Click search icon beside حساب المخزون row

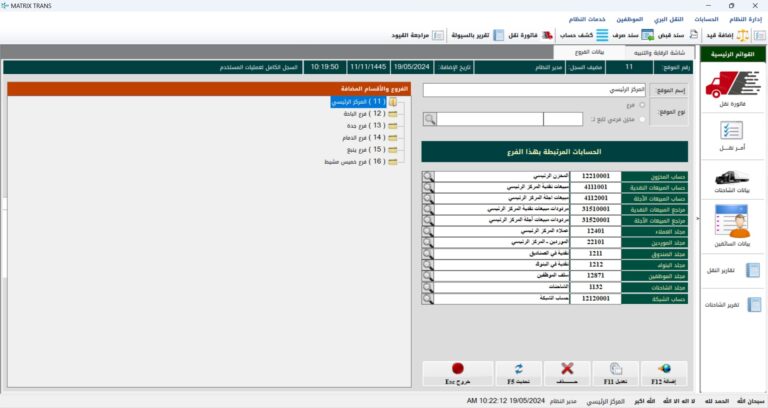pyautogui.click(x=428, y=175)
